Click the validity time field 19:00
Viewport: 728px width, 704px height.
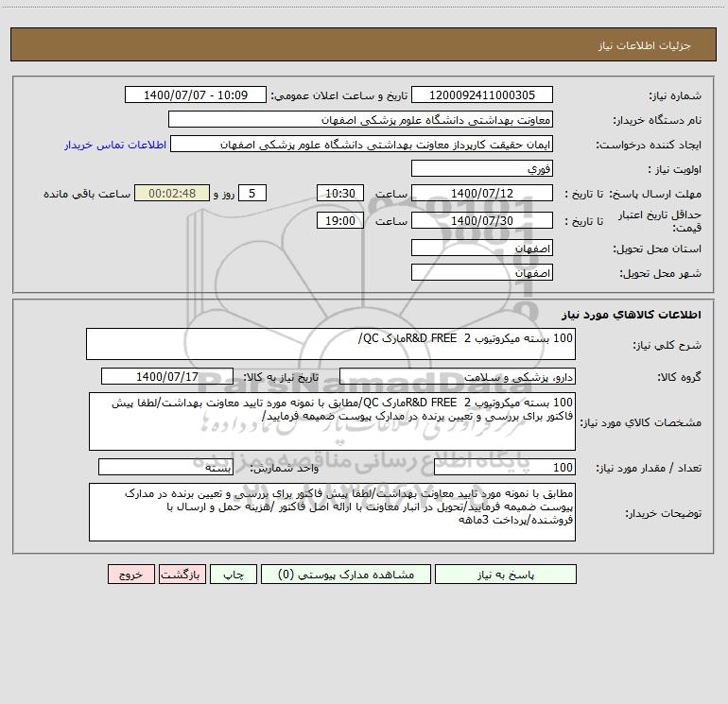pos(339,221)
